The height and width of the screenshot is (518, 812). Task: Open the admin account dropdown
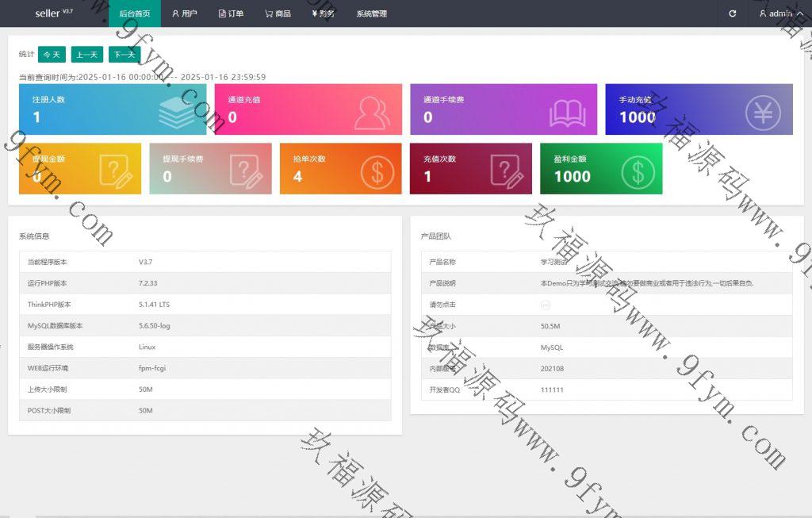tap(776, 13)
